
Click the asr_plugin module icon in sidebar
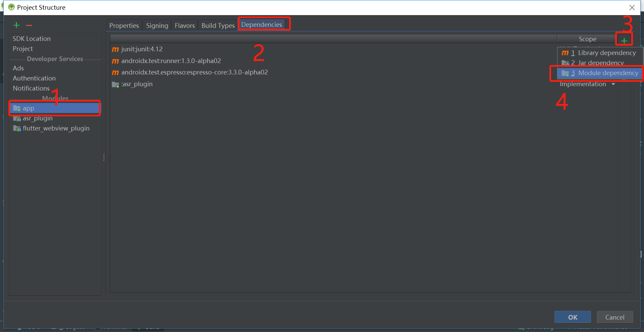click(17, 118)
